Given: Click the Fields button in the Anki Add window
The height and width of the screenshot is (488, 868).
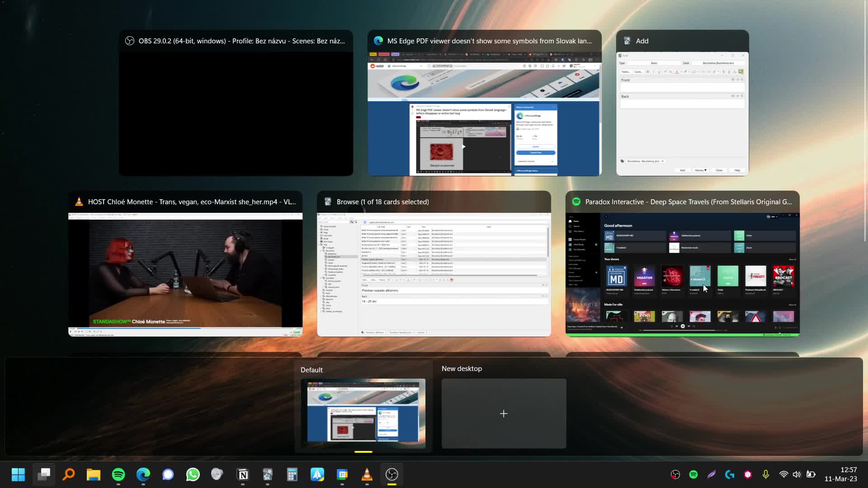Looking at the screenshot, I should coord(626,72).
